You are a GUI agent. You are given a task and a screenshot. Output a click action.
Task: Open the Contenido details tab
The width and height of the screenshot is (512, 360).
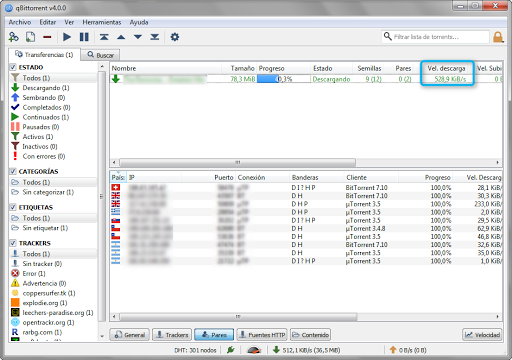click(x=310, y=335)
